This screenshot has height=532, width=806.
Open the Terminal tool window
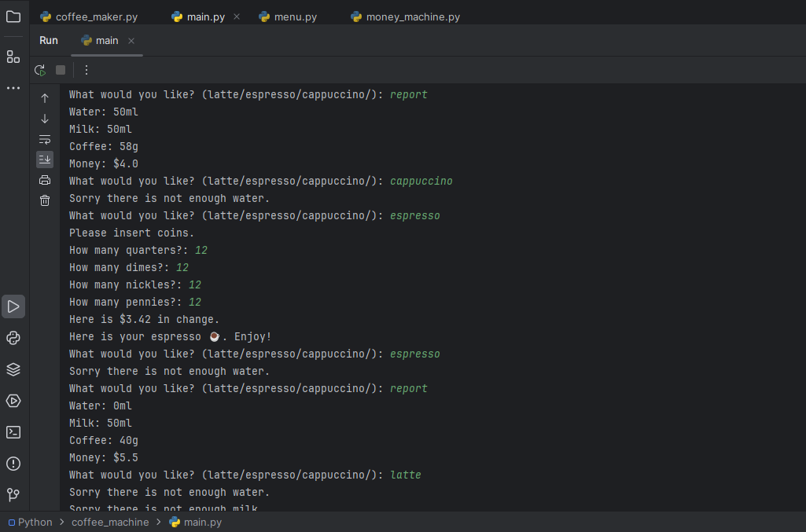point(13,432)
